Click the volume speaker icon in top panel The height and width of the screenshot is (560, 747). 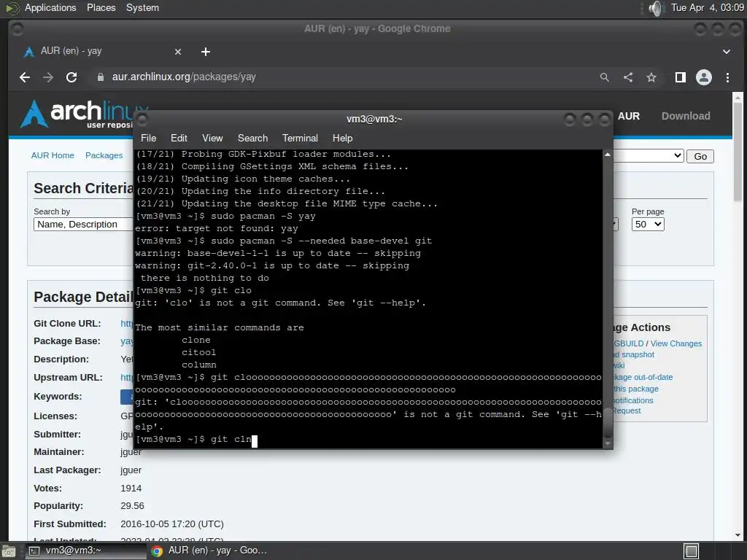pos(656,8)
